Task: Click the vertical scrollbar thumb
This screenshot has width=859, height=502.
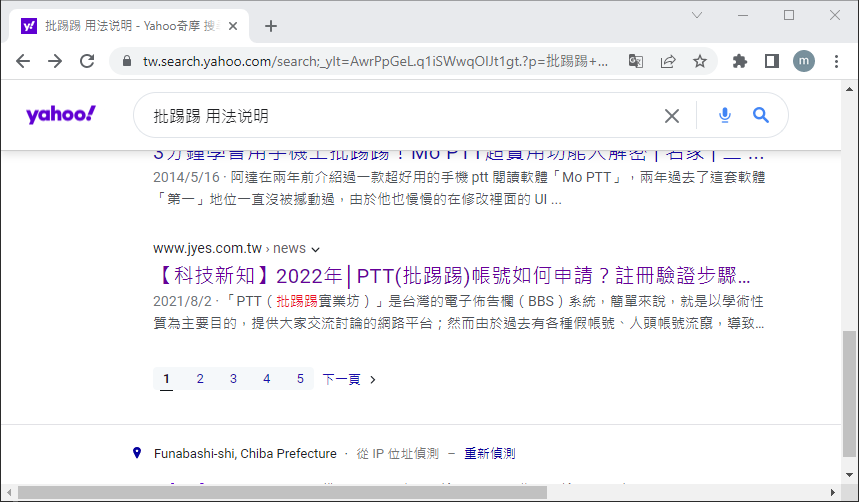Action: pyautogui.click(x=849, y=393)
